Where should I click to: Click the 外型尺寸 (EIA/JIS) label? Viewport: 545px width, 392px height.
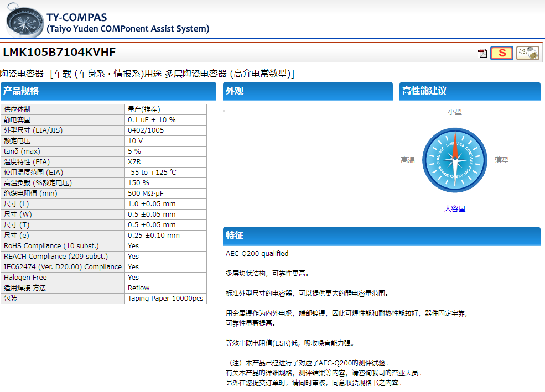33,130
